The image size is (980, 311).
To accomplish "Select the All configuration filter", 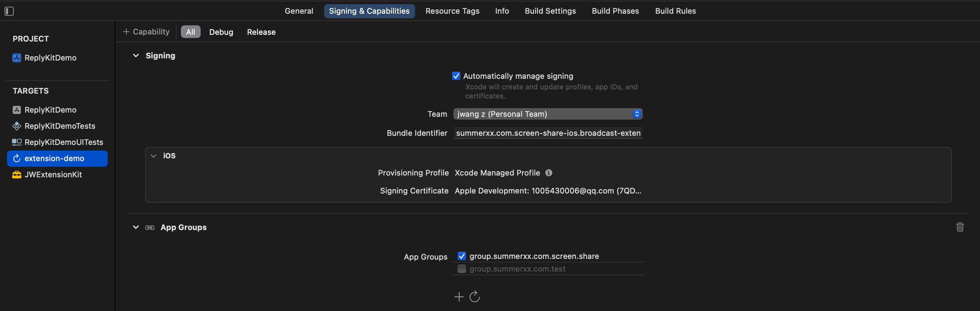I will (190, 32).
